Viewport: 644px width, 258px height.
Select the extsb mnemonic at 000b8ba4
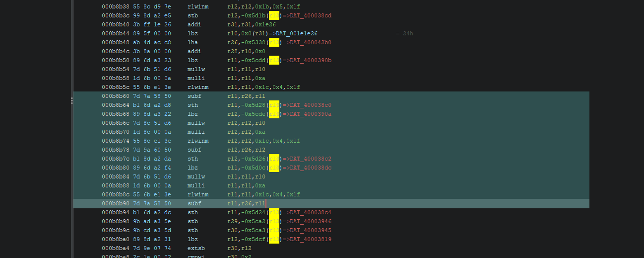tap(196, 249)
